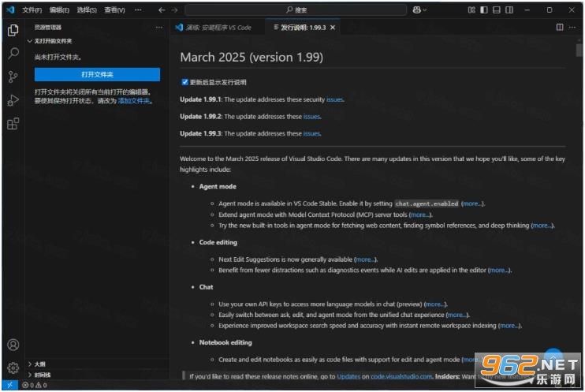
Task: Expand the 时间线 timeline section
Action: point(98,375)
